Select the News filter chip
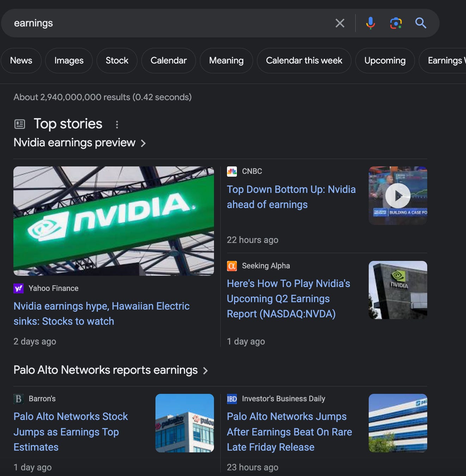This screenshot has height=476, width=466. point(21,61)
